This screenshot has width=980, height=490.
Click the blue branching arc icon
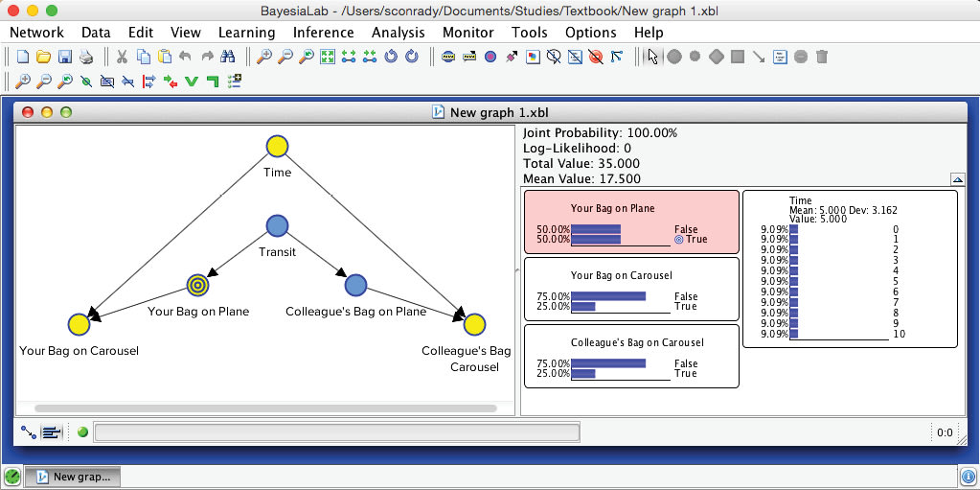616,57
